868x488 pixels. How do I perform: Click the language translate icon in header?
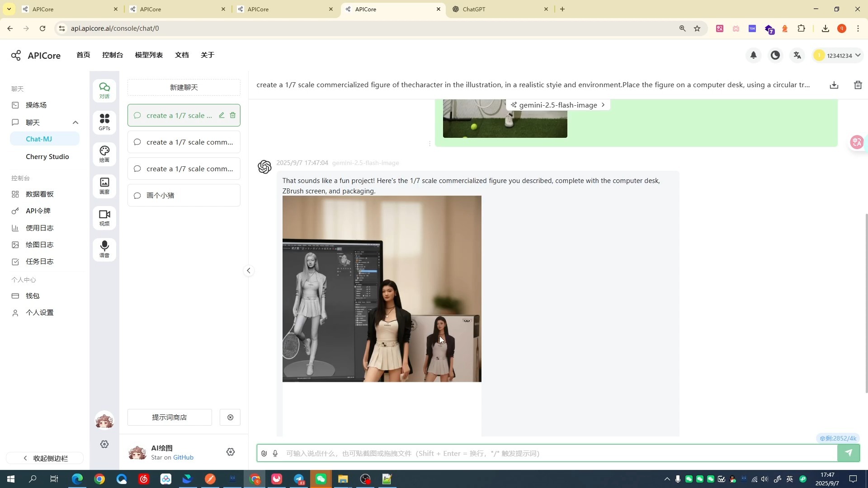pos(797,55)
